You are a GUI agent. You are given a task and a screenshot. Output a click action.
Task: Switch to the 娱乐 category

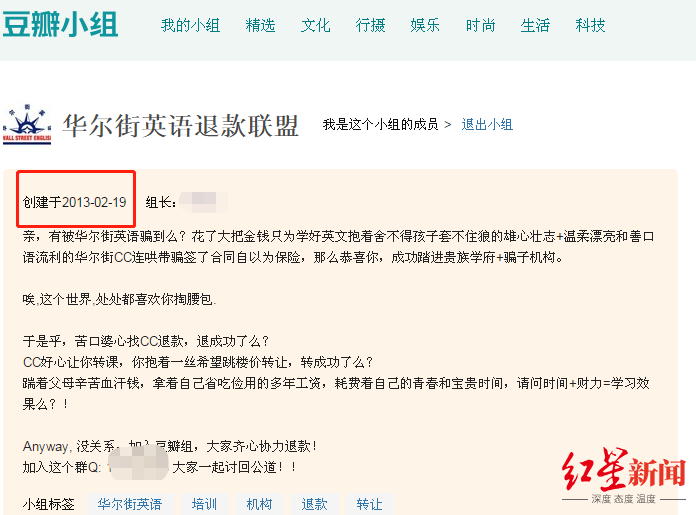pos(425,25)
